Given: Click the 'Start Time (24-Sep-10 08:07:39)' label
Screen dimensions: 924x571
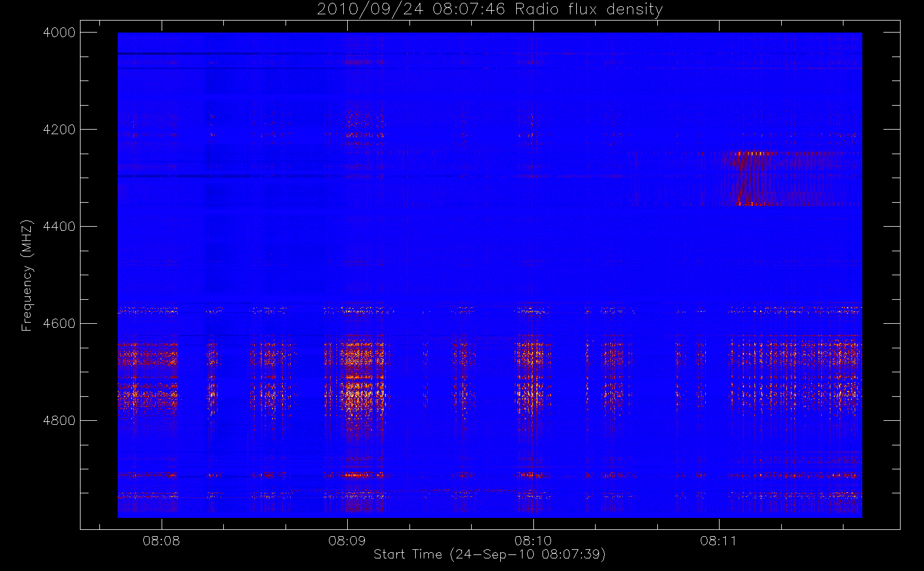Looking at the screenshot, I should click(489, 554).
